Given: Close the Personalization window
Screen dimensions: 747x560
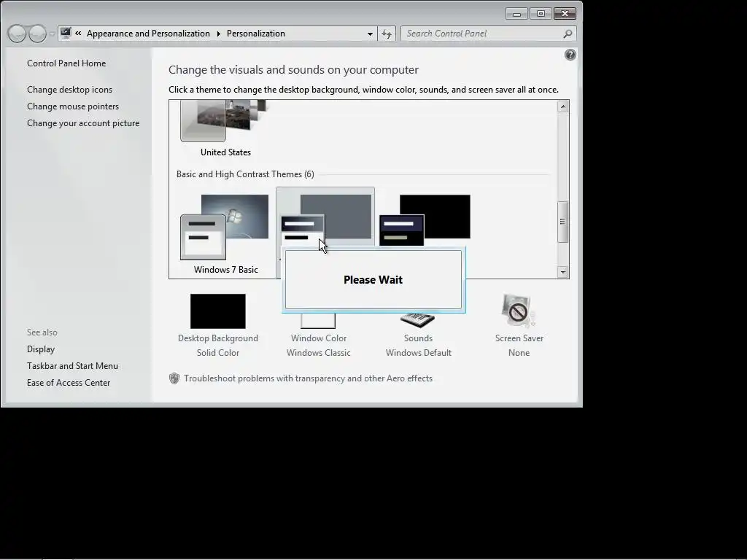Looking at the screenshot, I should click(x=565, y=14).
